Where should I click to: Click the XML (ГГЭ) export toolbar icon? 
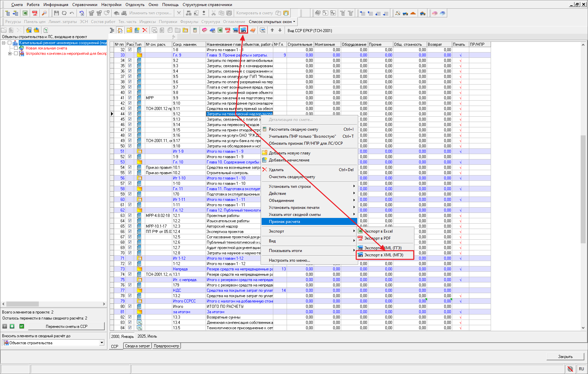pyautogui.click(x=235, y=30)
